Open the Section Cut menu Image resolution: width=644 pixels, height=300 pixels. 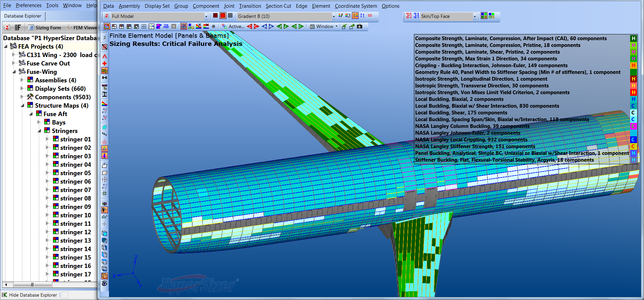(x=278, y=6)
